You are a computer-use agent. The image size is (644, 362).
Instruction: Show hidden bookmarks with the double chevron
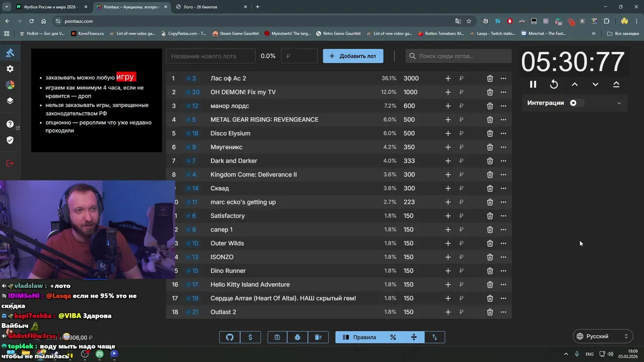[x=594, y=34]
